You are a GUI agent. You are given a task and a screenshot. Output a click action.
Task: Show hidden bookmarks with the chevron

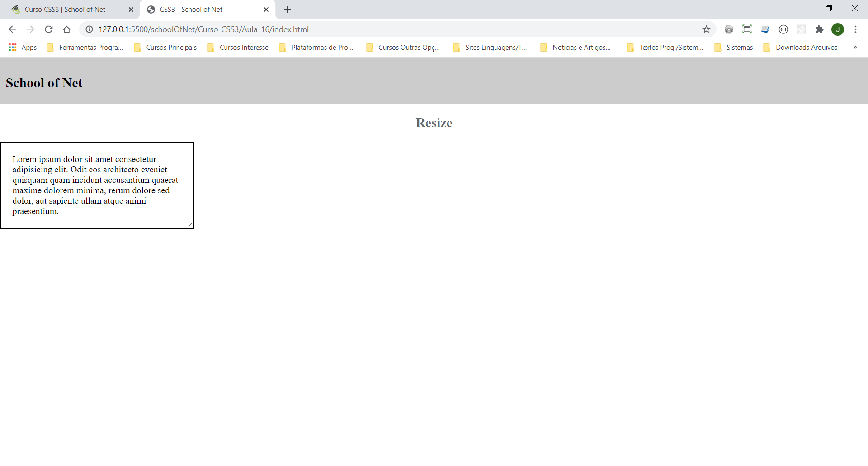854,48
